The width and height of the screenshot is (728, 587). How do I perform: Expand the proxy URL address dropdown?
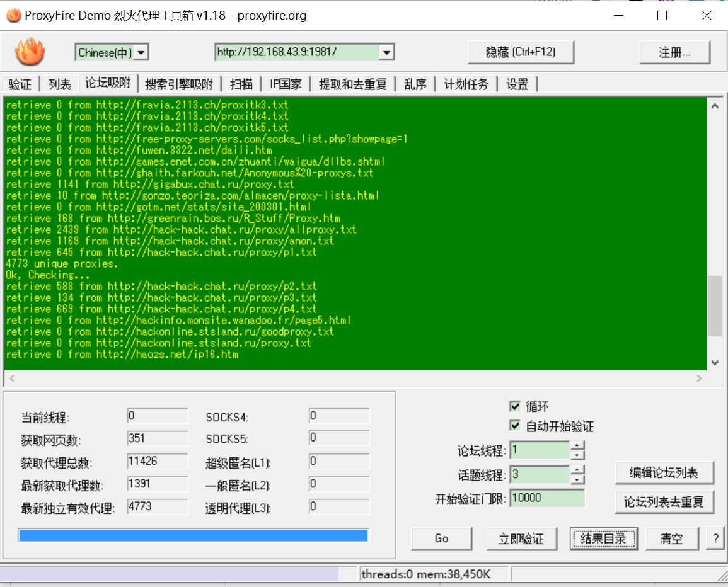386,52
